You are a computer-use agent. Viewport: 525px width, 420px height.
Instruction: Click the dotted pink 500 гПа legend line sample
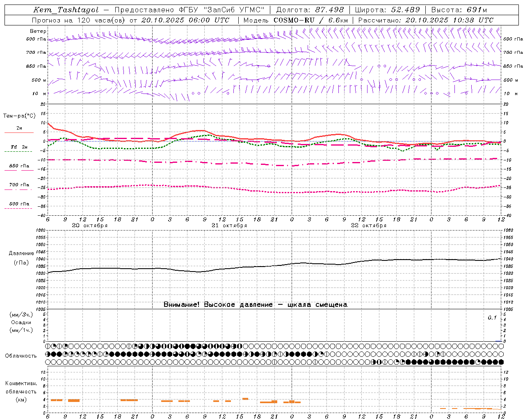click(18, 209)
